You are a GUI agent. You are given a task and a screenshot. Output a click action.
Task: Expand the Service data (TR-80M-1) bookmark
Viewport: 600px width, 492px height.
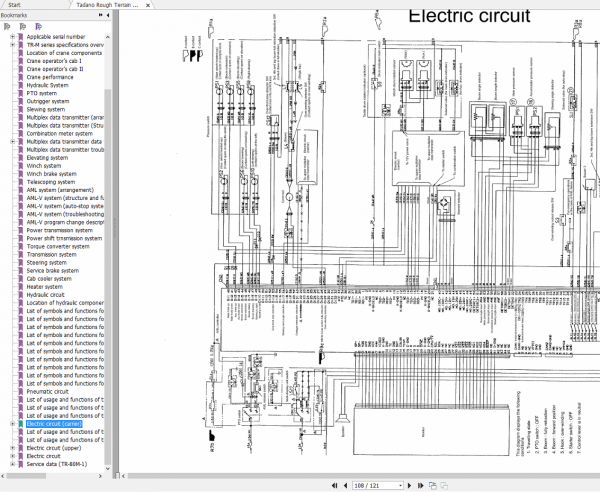pyautogui.click(x=12, y=464)
